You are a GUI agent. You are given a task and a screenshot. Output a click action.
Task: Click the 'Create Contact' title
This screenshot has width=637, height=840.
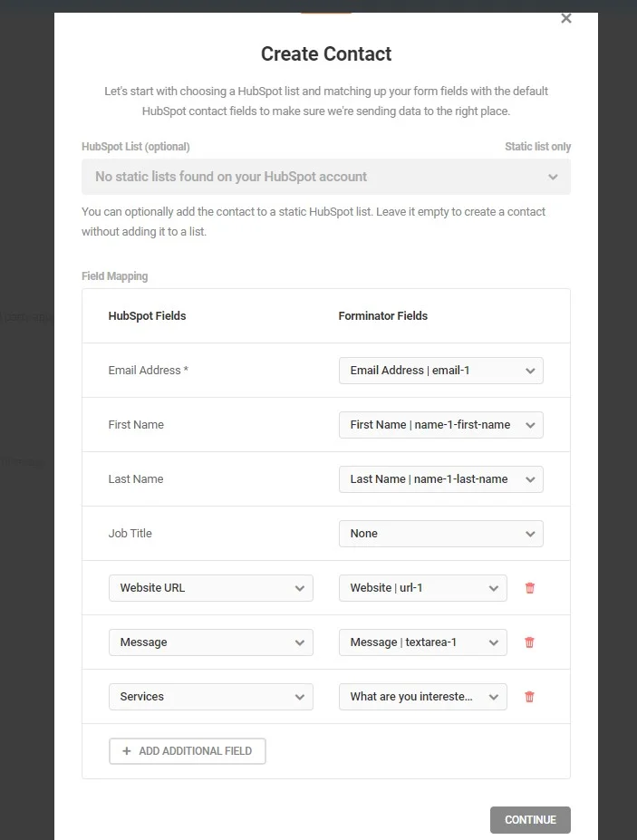coord(326,54)
